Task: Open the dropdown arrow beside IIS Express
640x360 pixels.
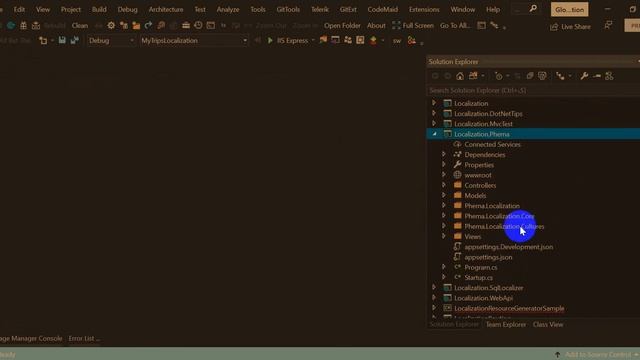Action: pyautogui.click(x=313, y=40)
